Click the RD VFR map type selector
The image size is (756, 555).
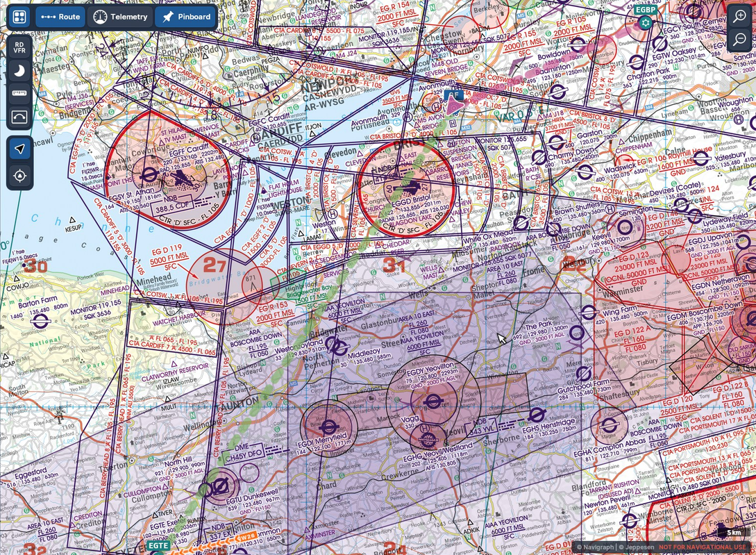coord(19,47)
